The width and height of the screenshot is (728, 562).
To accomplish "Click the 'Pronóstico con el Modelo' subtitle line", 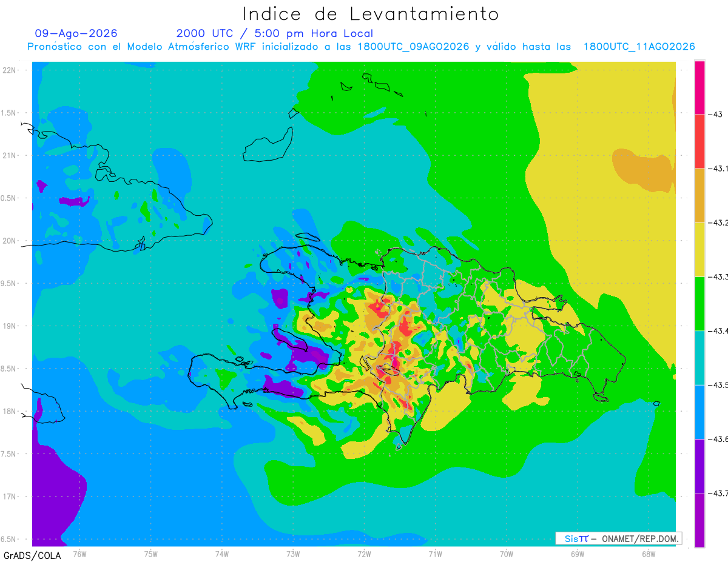I will (x=362, y=47).
